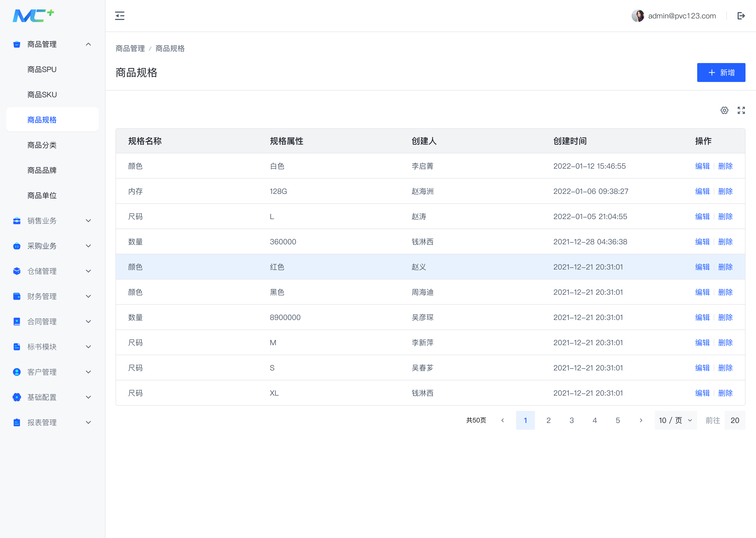The height and width of the screenshot is (538, 756).
Task: Click the logout icon in the top right
Action: (x=741, y=16)
